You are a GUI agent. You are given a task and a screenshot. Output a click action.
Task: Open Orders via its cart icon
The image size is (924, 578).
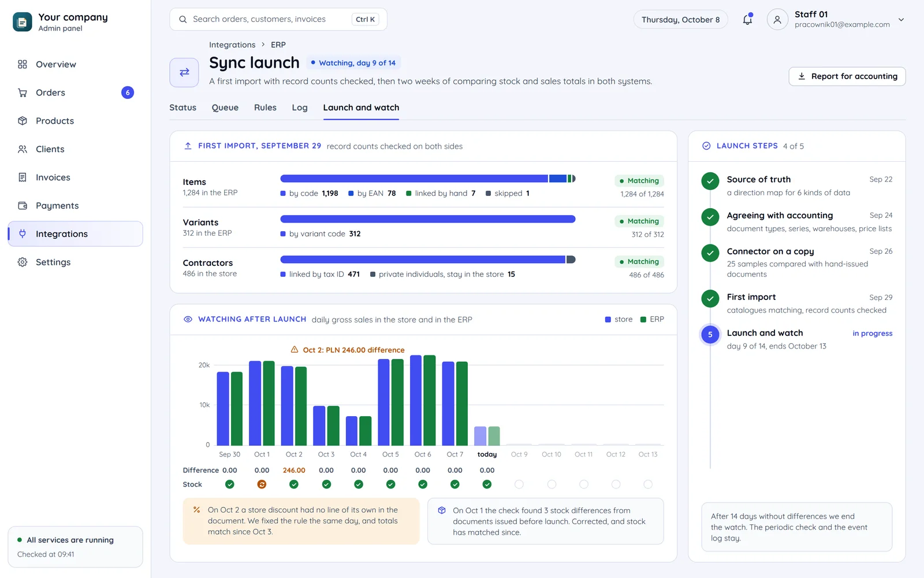point(23,92)
